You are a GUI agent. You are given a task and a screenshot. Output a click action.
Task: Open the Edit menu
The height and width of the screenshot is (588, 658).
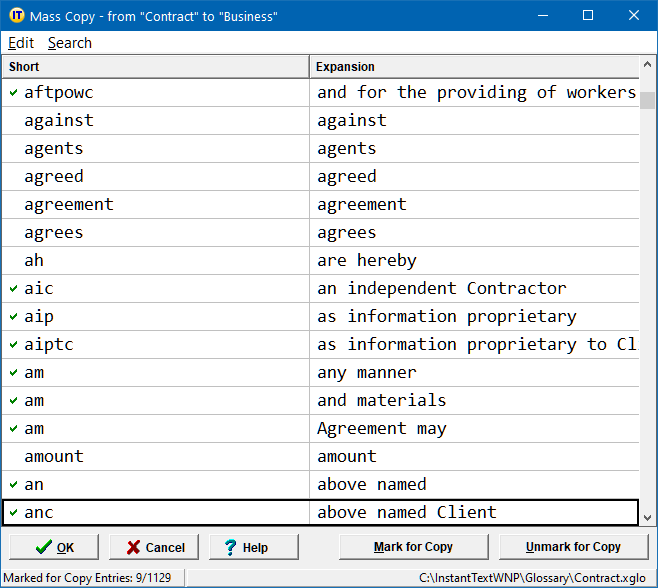pyautogui.click(x=21, y=43)
